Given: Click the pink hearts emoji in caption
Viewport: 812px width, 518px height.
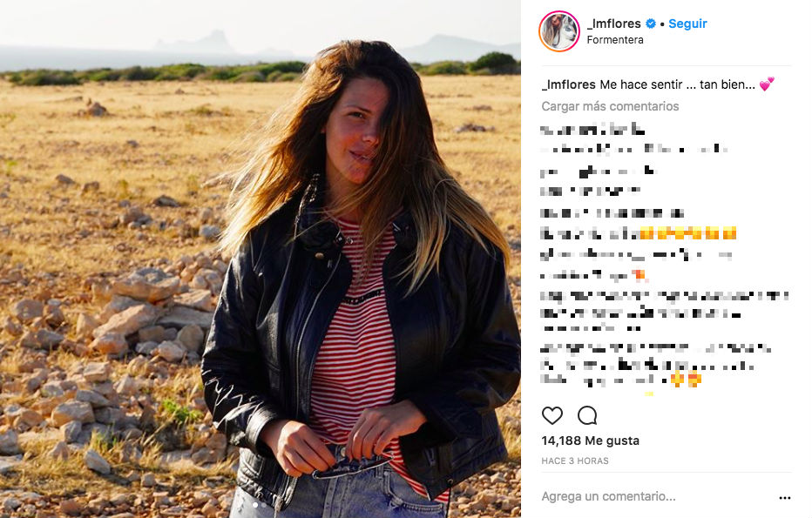Looking at the screenshot, I should [767, 84].
